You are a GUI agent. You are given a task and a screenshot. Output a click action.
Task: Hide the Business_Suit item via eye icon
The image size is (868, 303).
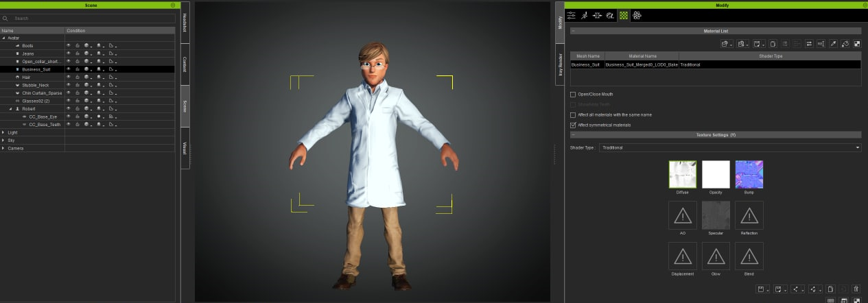click(x=69, y=69)
